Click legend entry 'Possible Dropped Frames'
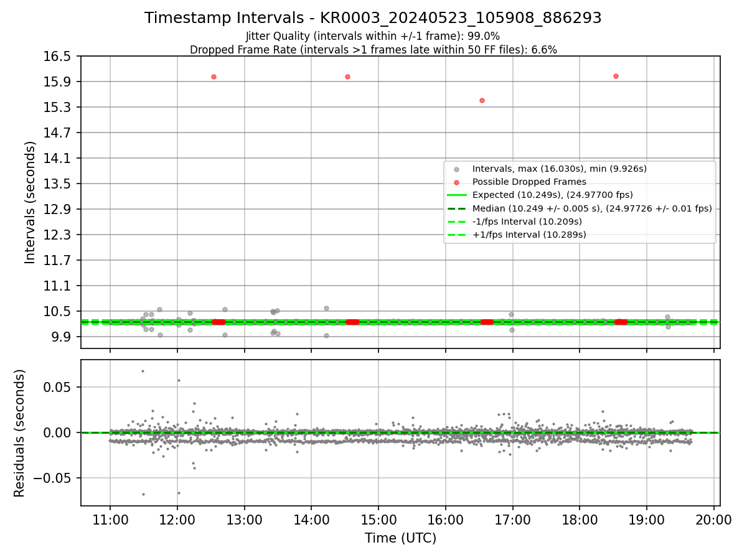The image size is (747, 560). click(x=529, y=182)
